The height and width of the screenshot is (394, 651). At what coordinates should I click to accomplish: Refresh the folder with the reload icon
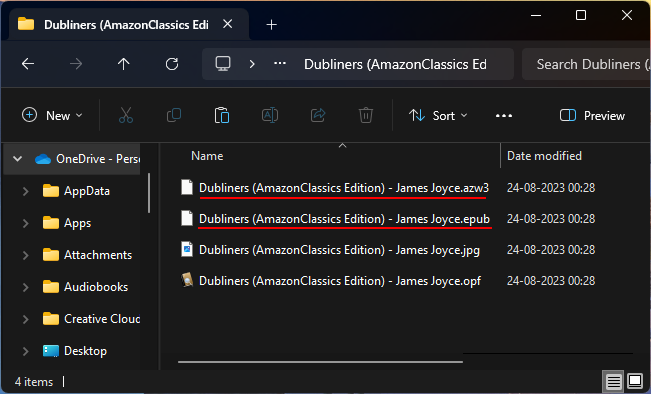pyautogui.click(x=172, y=64)
